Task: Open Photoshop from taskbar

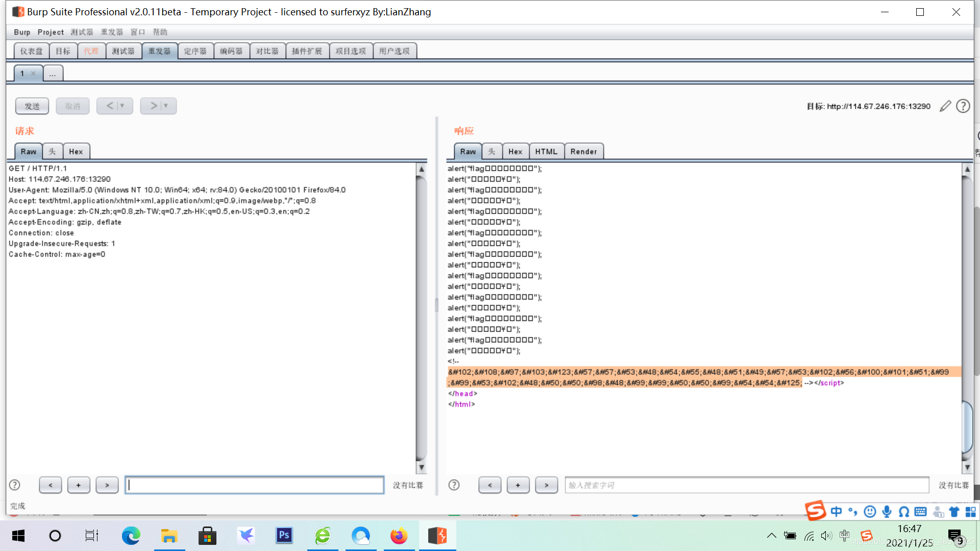Action: coord(284,536)
